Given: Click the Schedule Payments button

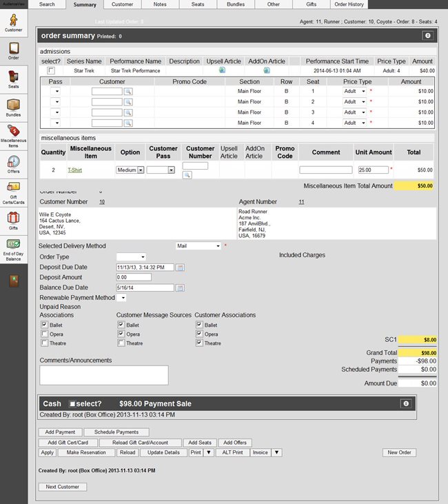Looking at the screenshot, I should tap(116, 432).
